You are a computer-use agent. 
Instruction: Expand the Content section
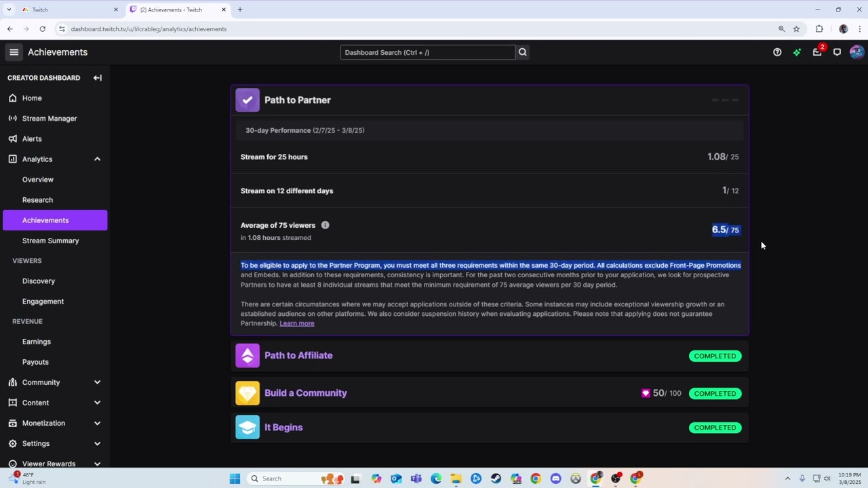(97, 403)
